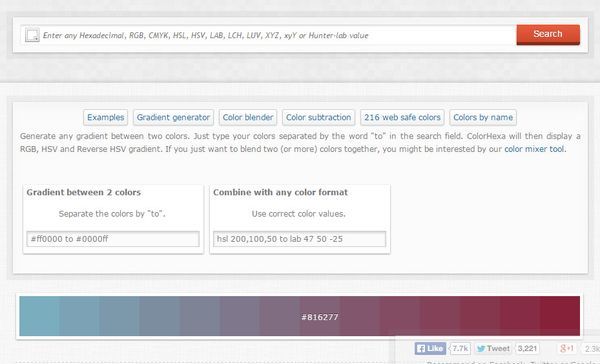The image size is (600, 364).
Task: Click the hsl 200,100,50 to lab example field
Action: pos(299,239)
